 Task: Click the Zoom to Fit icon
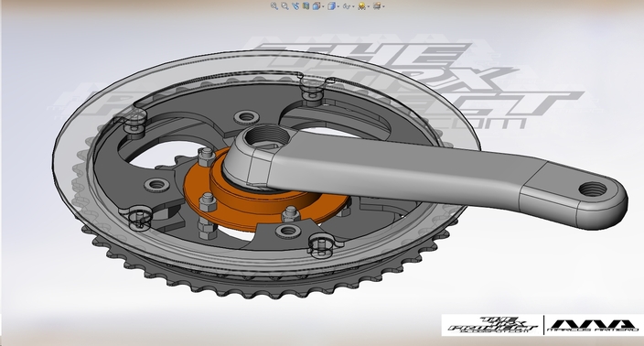[274, 5]
